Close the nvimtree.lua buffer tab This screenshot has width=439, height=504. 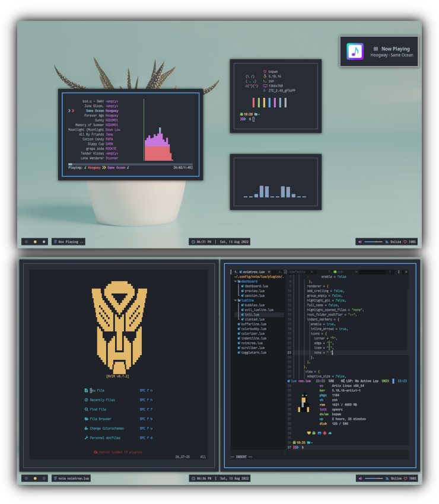tap(269, 272)
